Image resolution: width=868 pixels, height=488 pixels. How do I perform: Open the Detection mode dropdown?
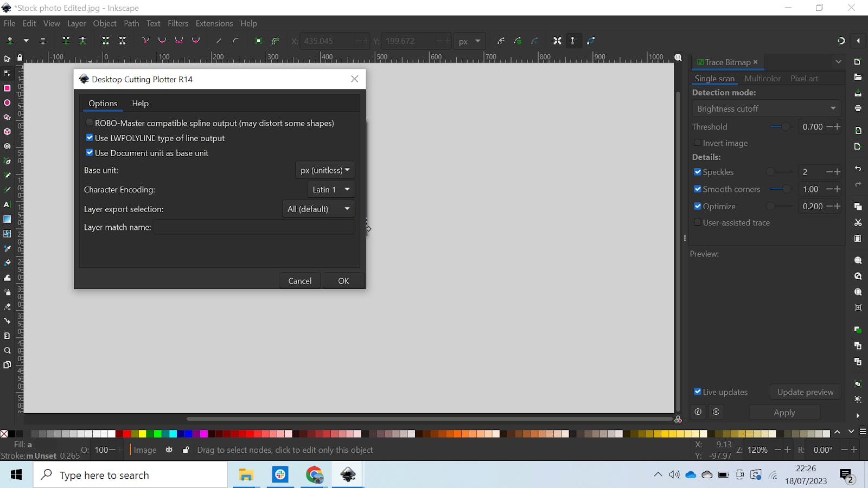pos(766,108)
